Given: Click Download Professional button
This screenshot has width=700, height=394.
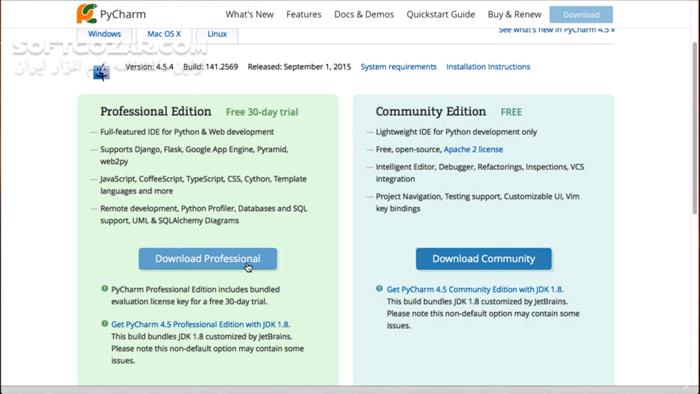Looking at the screenshot, I should click(x=208, y=259).
